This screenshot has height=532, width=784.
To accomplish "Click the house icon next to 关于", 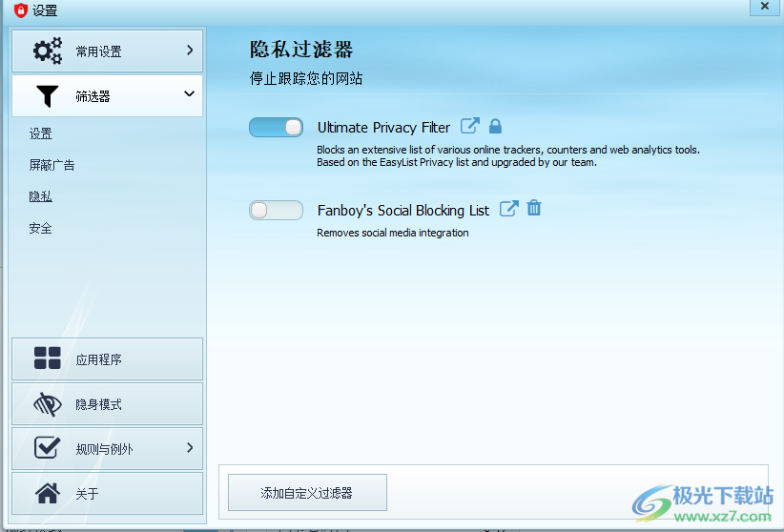I will click(x=48, y=493).
